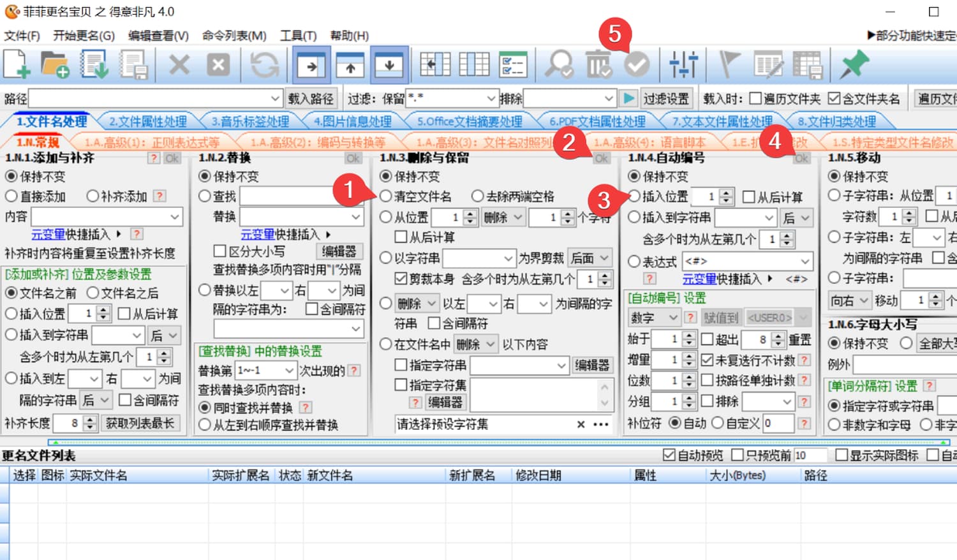
Task: Click the refresh arrows toolbar icon
Action: (x=264, y=64)
